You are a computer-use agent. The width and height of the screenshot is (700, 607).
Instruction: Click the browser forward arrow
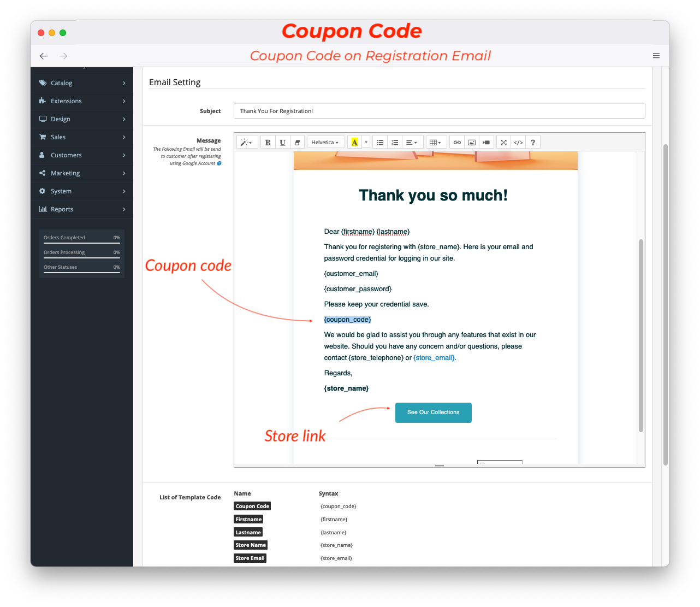click(63, 56)
